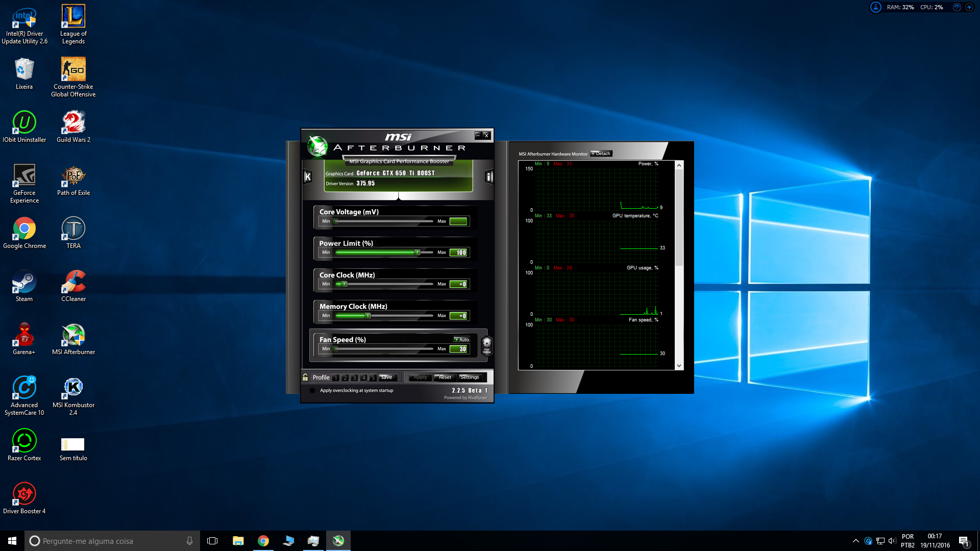The width and height of the screenshot is (980, 551).
Task: Click the Core Voltage slider track
Action: (x=384, y=221)
